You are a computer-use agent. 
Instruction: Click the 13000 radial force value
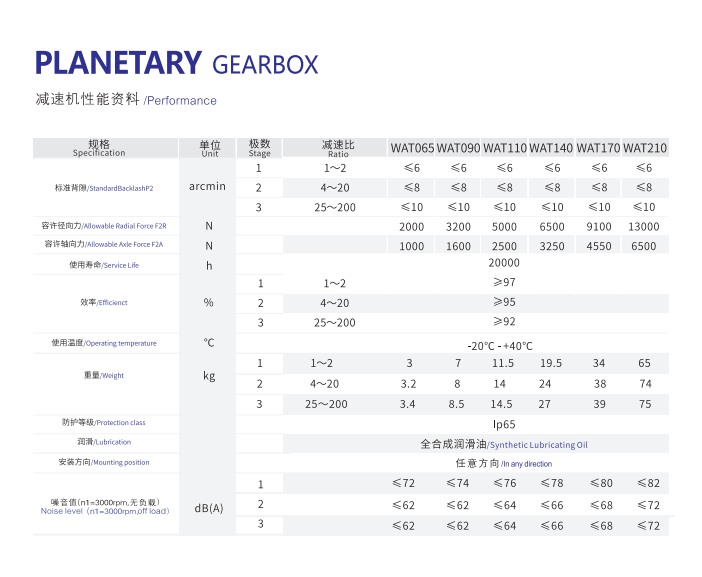pos(644,227)
